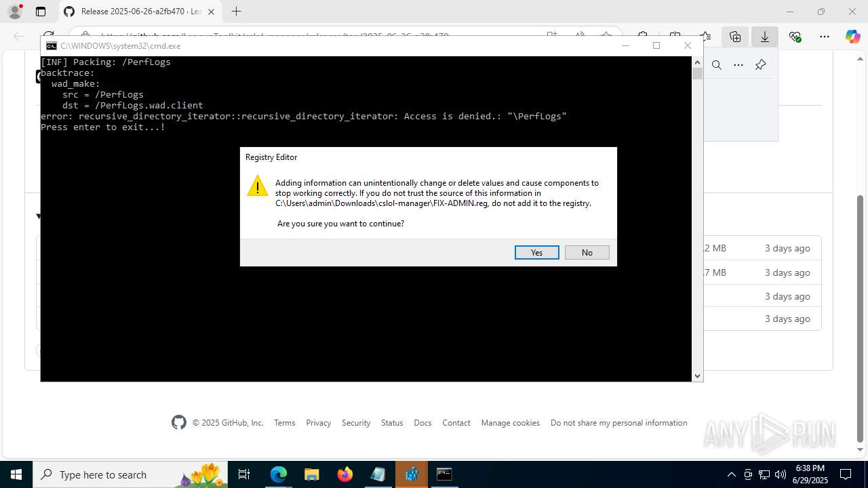
Task: Click cmd.exe title bar icon
Action: [51, 45]
